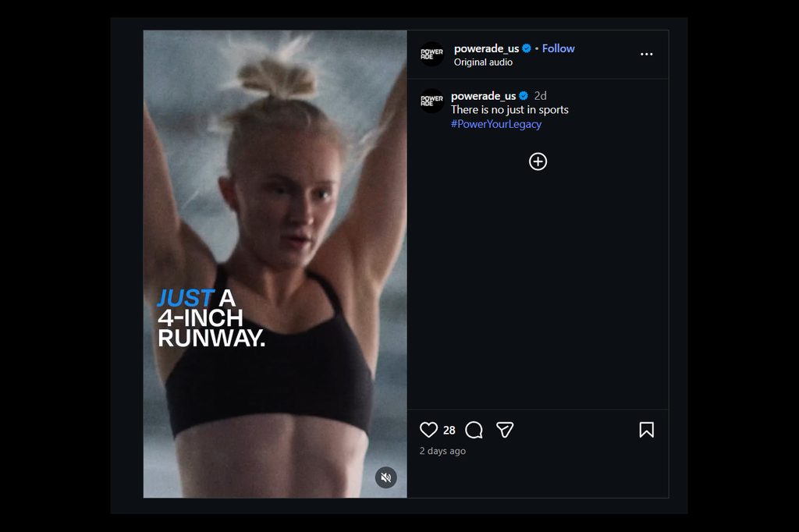Pause the video of the athlete
This screenshot has height=532, width=799.
(275, 264)
